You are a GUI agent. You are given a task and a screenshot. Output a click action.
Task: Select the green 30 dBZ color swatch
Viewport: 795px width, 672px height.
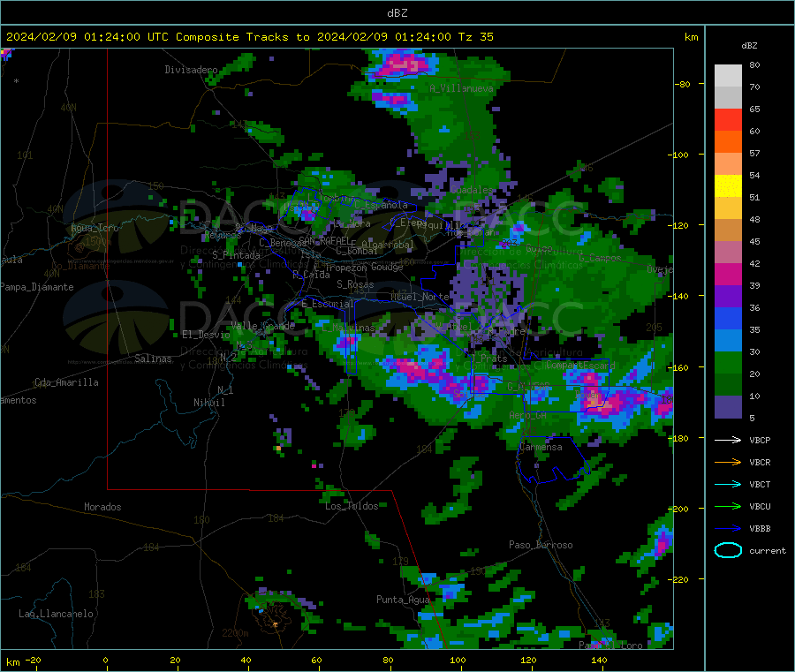click(728, 362)
